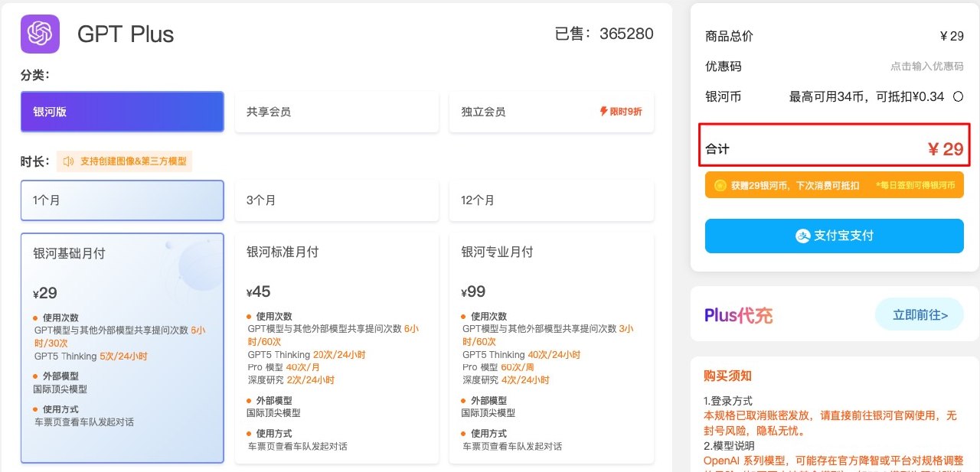Click the 最高可用34币 deduction text

(x=868, y=96)
